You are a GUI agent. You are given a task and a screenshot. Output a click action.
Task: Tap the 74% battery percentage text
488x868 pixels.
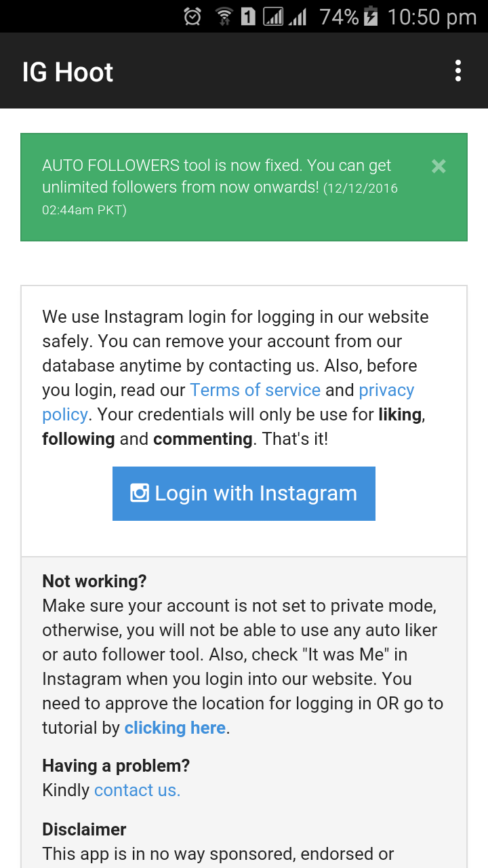pos(339,17)
